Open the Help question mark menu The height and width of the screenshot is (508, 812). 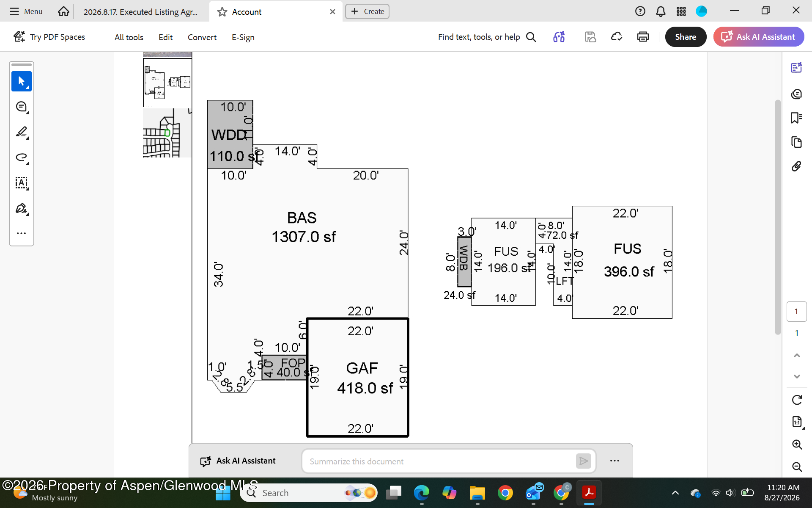coord(640,11)
